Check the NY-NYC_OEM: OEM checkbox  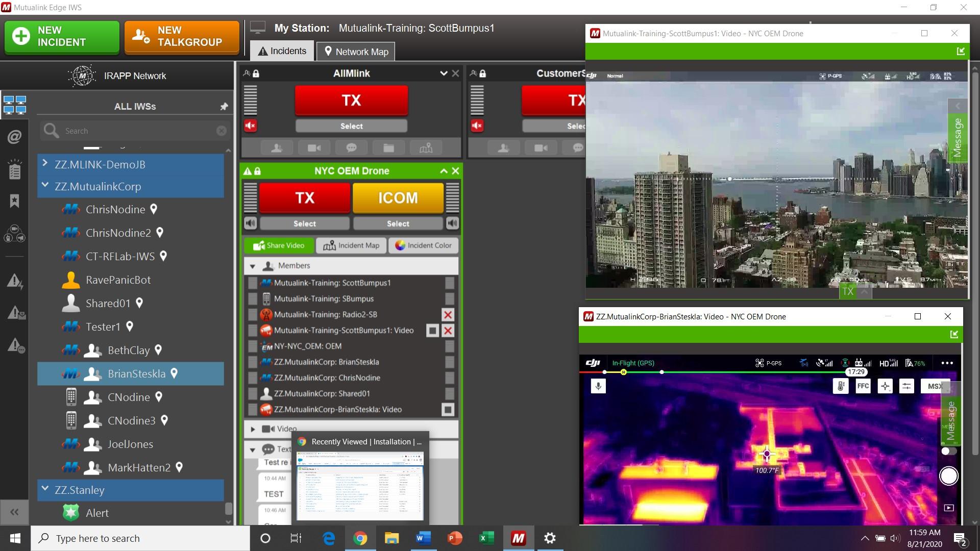[x=253, y=346]
